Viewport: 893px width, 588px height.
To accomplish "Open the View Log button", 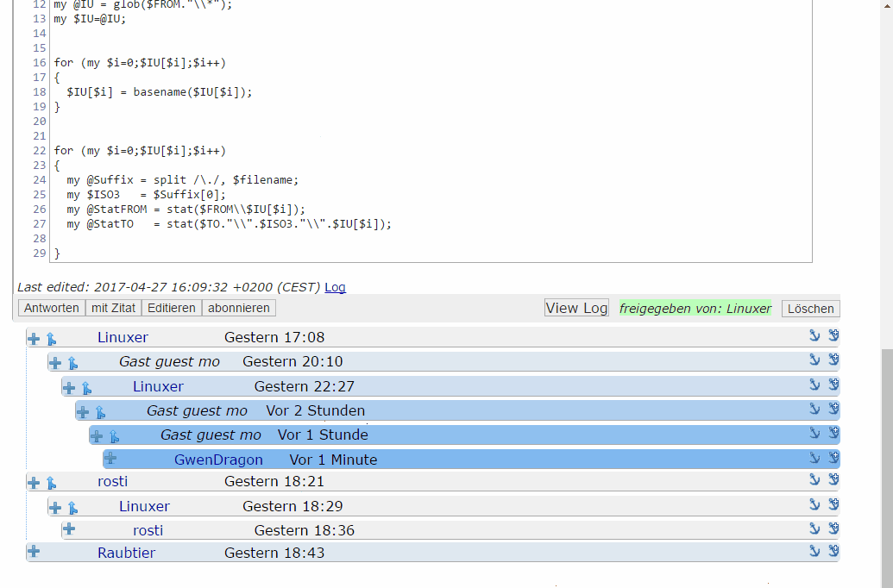I will (576, 308).
